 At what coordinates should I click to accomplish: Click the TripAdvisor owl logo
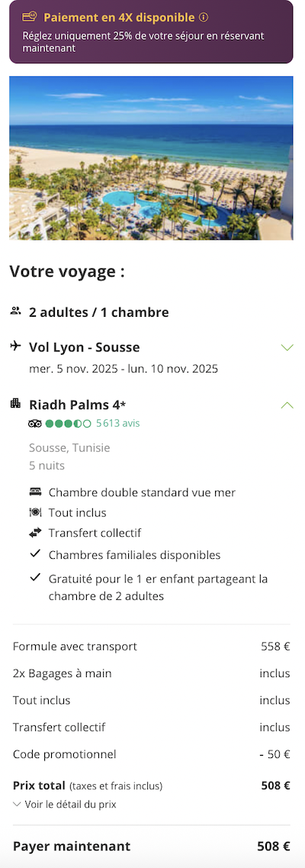click(35, 424)
